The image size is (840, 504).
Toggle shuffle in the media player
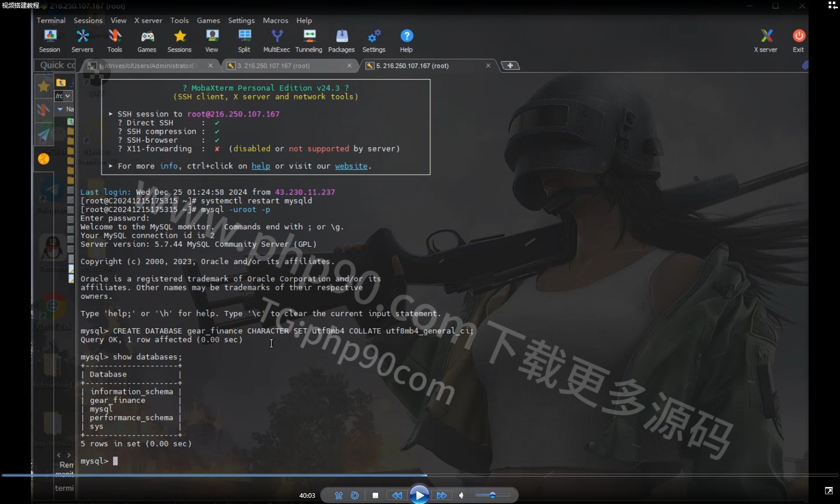(x=339, y=495)
